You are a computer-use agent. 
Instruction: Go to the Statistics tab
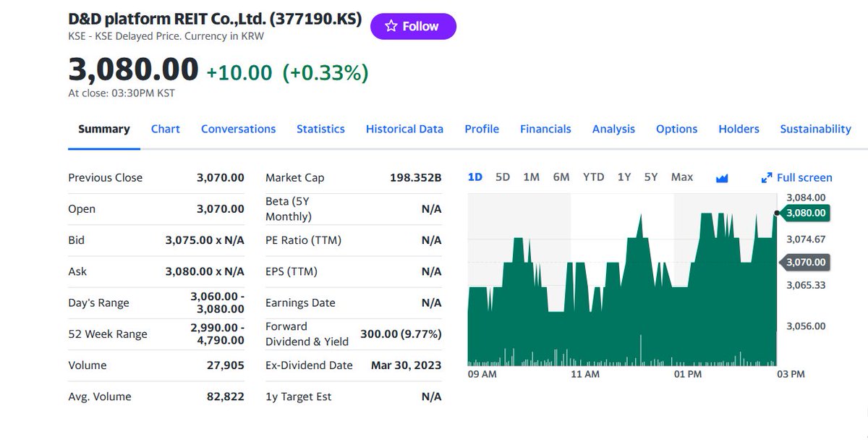coord(320,129)
